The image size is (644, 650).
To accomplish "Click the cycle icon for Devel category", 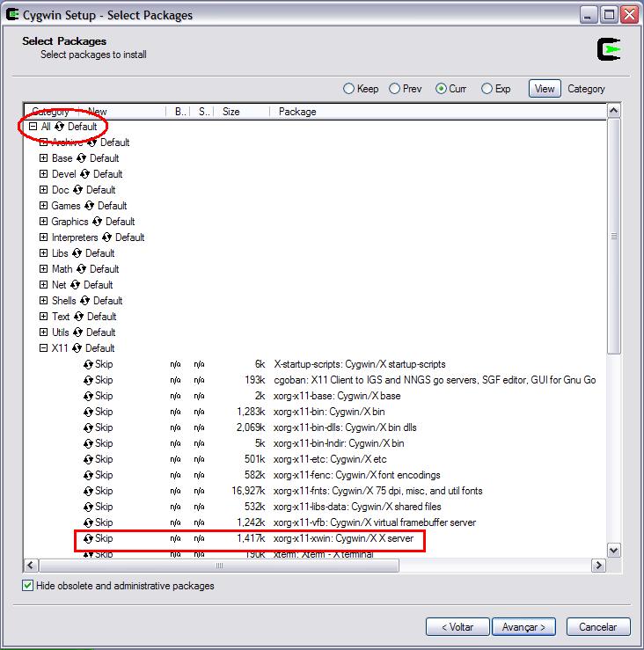I will coord(84,174).
